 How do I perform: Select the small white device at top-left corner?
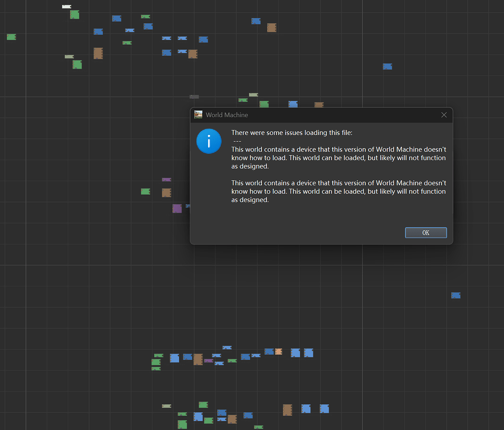(66, 6)
